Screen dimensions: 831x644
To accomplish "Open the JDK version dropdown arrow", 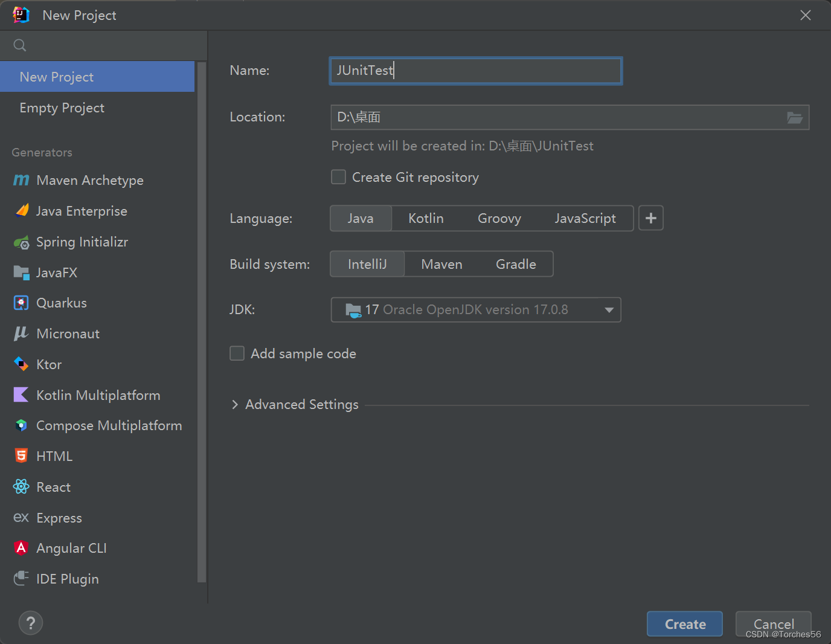I will point(609,310).
